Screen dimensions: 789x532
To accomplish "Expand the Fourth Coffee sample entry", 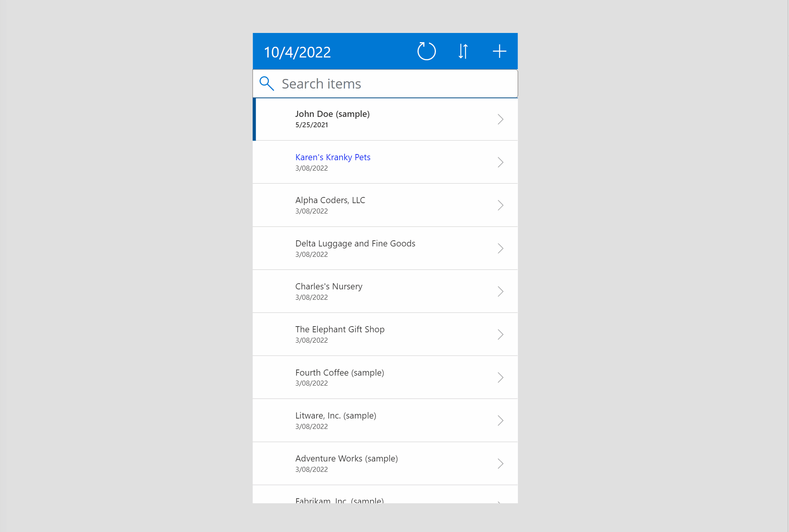I will [500, 377].
